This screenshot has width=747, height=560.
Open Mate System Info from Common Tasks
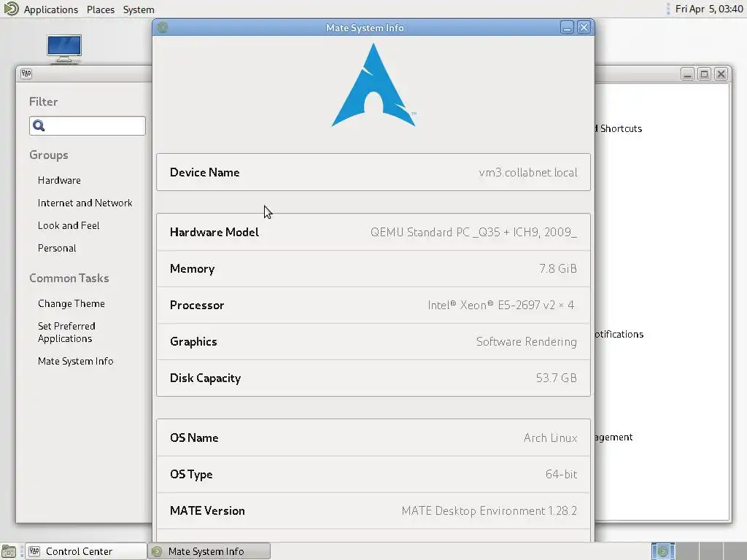[75, 362]
